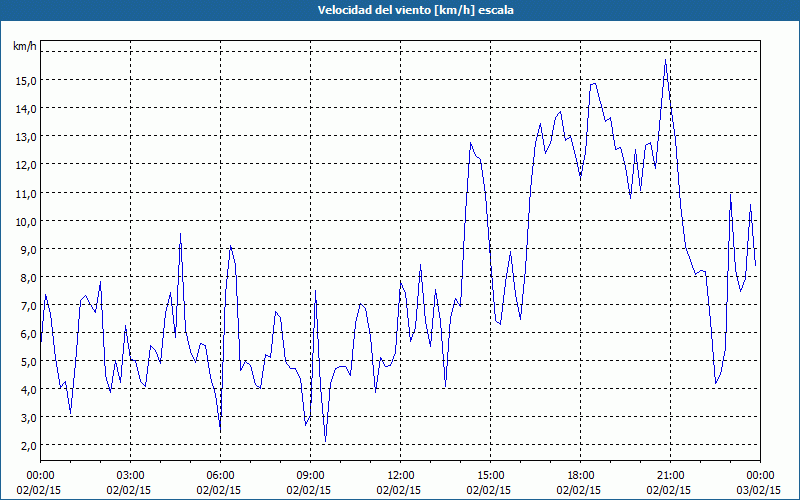The width and height of the screenshot is (800, 500).
Task: Click the "02/02/15" date under "12:00"
Action: pos(399,490)
